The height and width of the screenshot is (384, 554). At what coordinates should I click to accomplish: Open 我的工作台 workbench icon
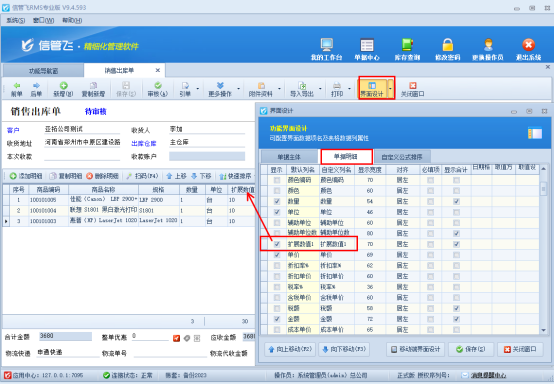click(x=326, y=45)
